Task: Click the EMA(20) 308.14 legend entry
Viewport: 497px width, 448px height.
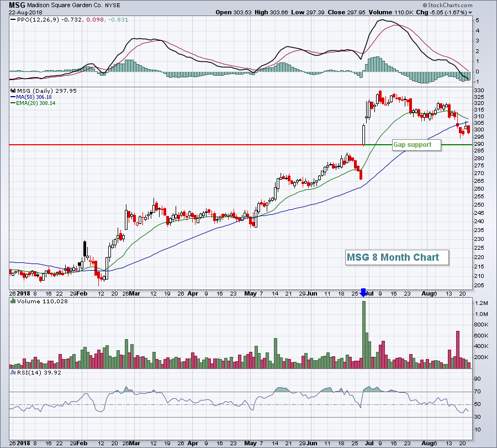Action: click(x=35, y=103)
